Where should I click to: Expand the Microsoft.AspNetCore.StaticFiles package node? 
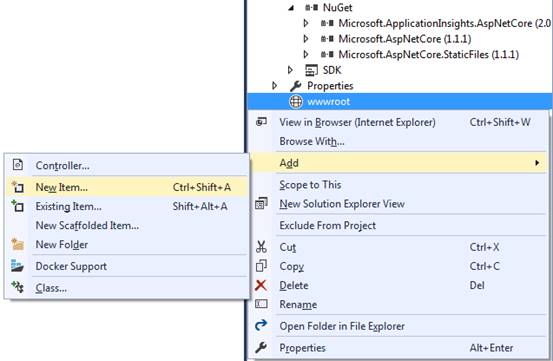(306, 54)
